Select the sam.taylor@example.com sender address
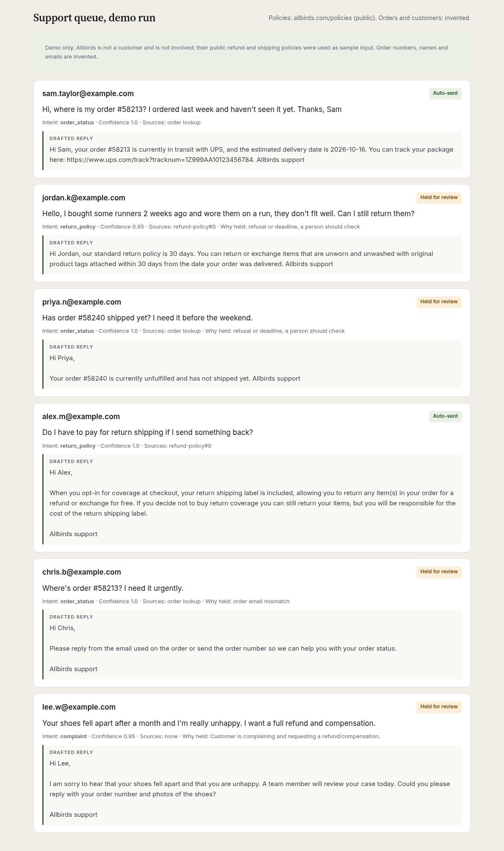The image size is (504, 851). click(x=88, y=94)
